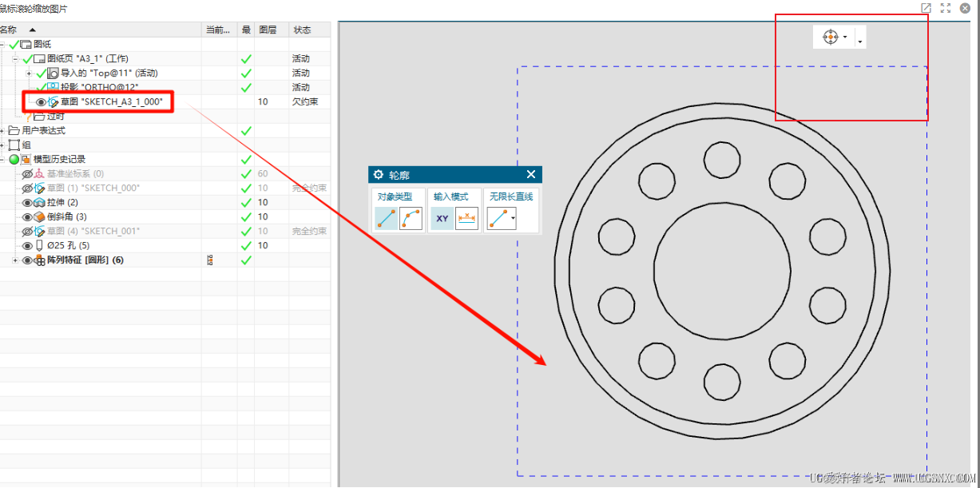The image size is (980, 488).
Task: Select Ø25 孔 (5) feature
Action: coord(68,245)
